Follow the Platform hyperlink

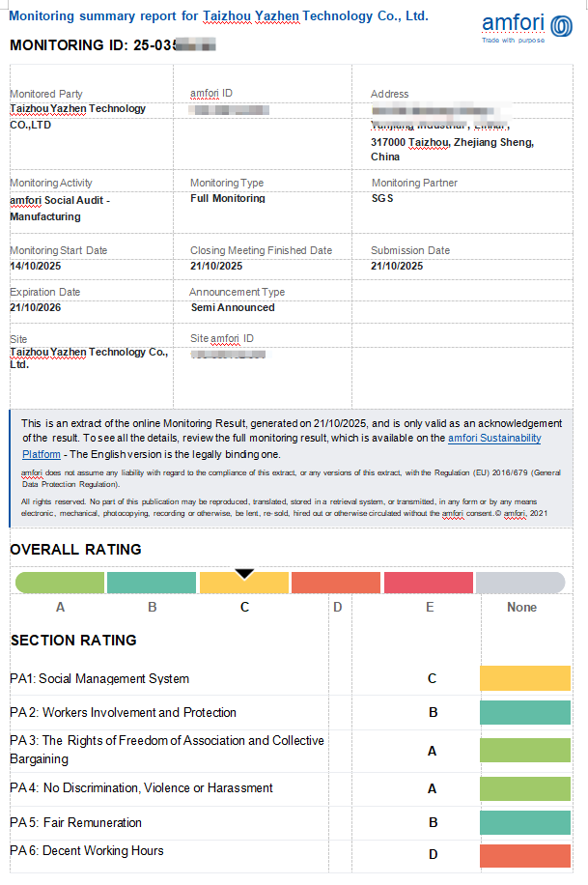[x=42, y=454]
